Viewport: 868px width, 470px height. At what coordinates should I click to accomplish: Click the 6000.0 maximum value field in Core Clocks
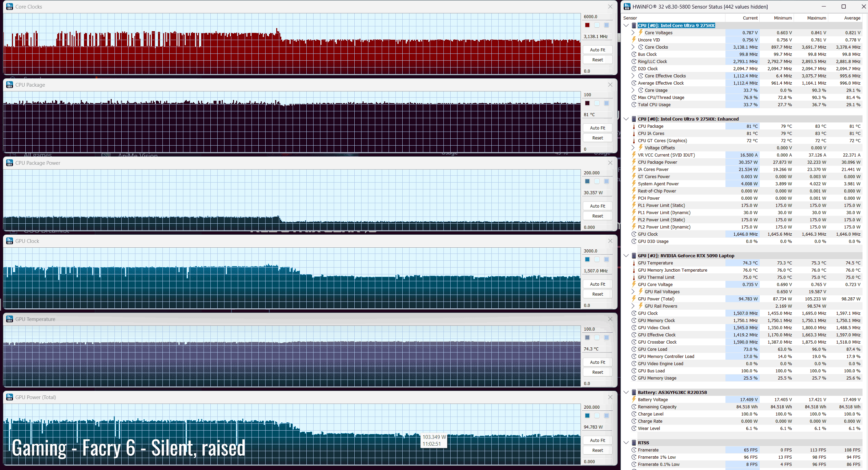[597, 16]
